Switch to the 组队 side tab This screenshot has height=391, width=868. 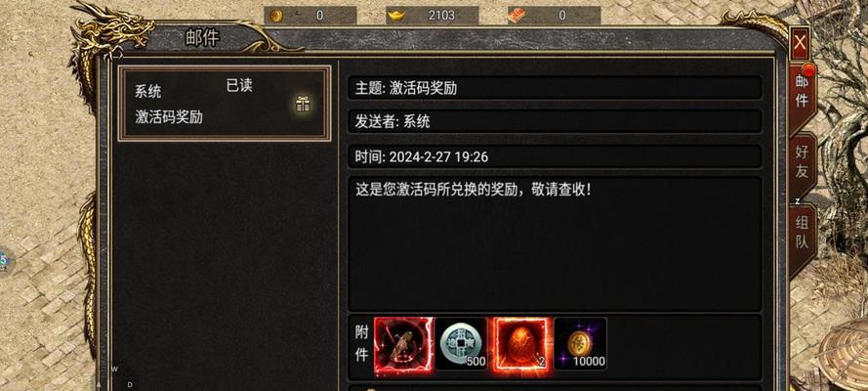coord(803,232)
